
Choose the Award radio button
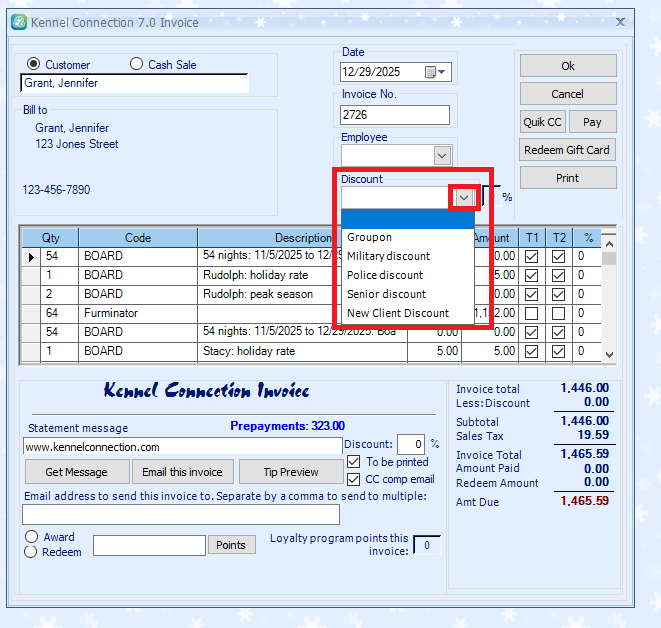point(31,537)
